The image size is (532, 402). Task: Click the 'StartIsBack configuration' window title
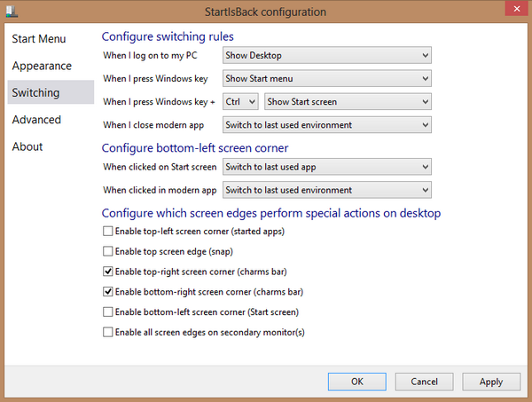[265, 12]
